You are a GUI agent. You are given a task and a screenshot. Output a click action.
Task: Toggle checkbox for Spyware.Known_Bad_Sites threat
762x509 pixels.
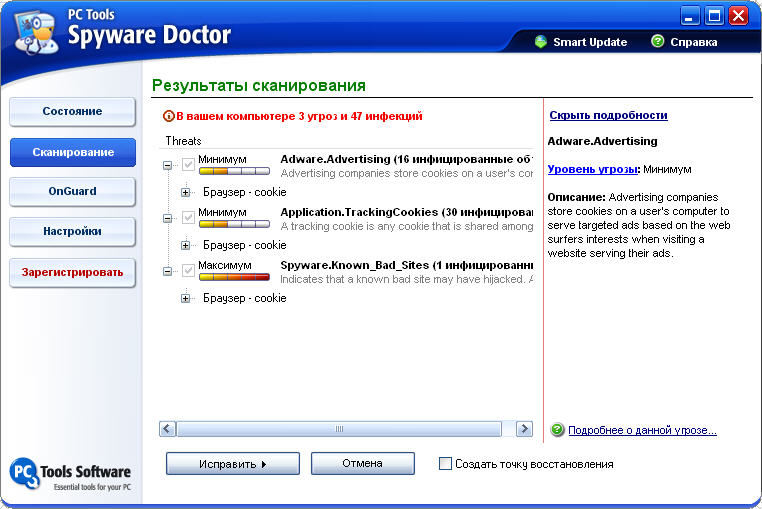tap(188, 270)
